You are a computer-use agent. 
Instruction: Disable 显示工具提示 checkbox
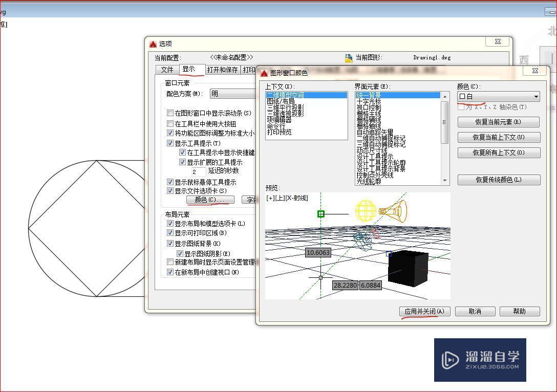pyautogui.click(x=170, y=143)
